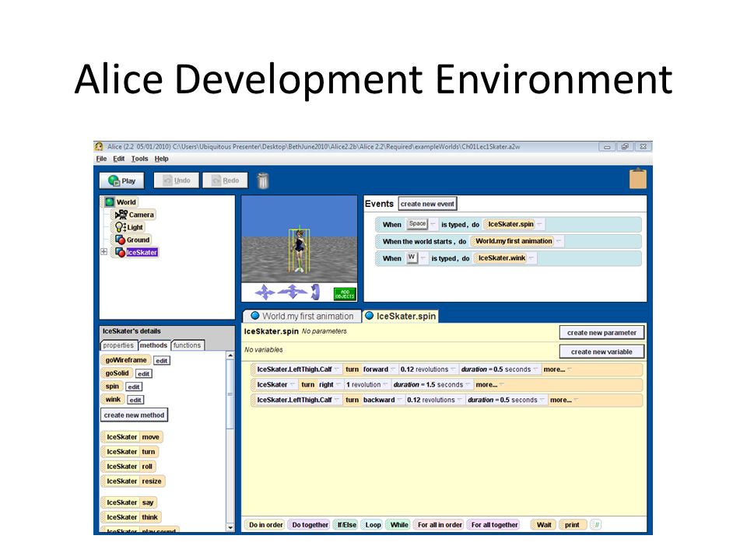Click edit next to goSolid
747x560 pixels.
point(143,374)
